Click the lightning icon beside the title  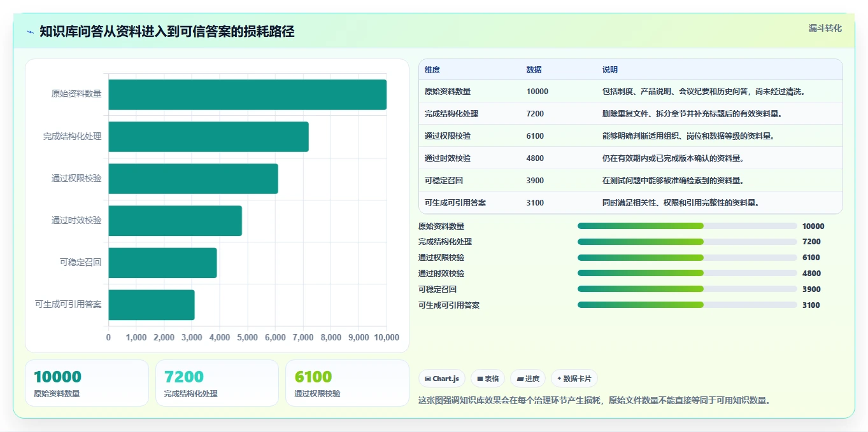(x=30, y=32)
